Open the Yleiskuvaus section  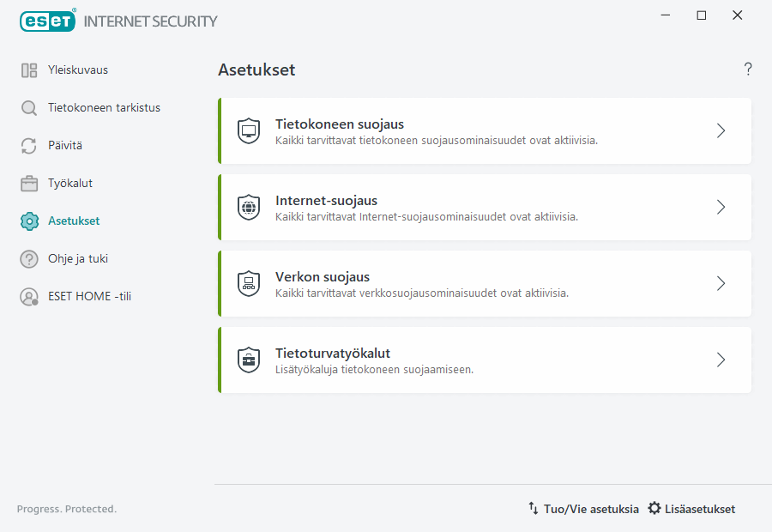point(78,70)
